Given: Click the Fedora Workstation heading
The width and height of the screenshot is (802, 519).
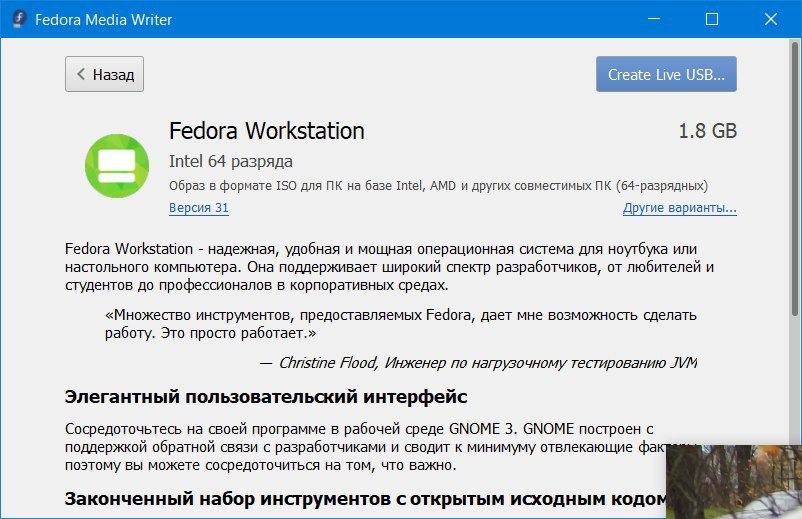Looking at the screenshot, I should pos(266,131).
